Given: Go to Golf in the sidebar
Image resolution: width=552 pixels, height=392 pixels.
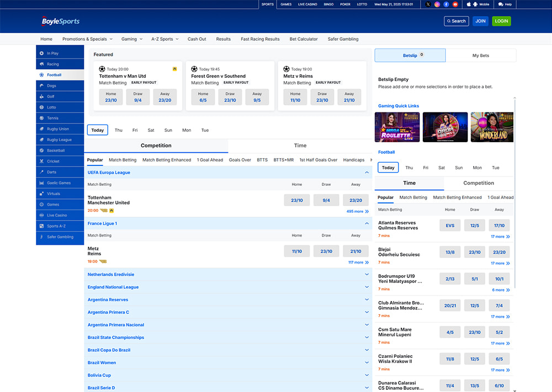Looking at the screenshot, I should (60, 96).
